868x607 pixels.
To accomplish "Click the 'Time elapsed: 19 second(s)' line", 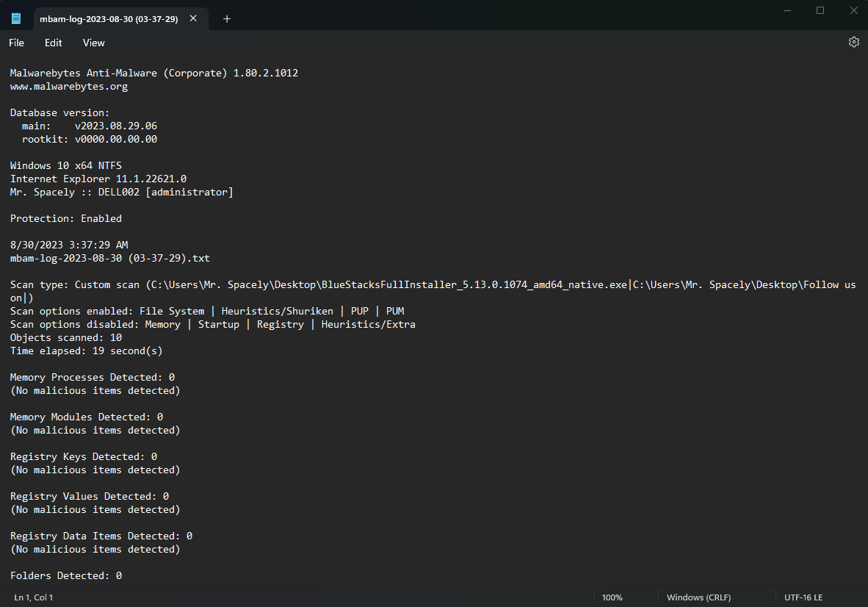I will (87, 351).
